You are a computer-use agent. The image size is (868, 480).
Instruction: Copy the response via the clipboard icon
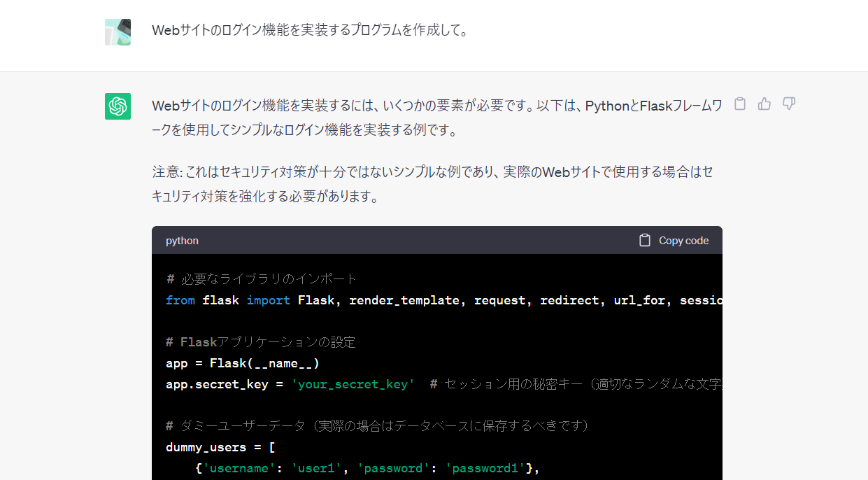(x=739, y=103)
